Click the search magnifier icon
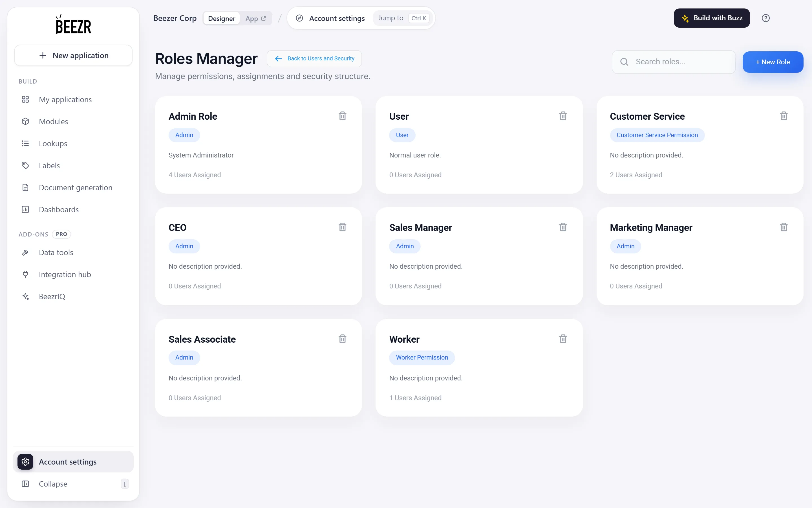Screen dimensions: 812x508 (624, 62)
